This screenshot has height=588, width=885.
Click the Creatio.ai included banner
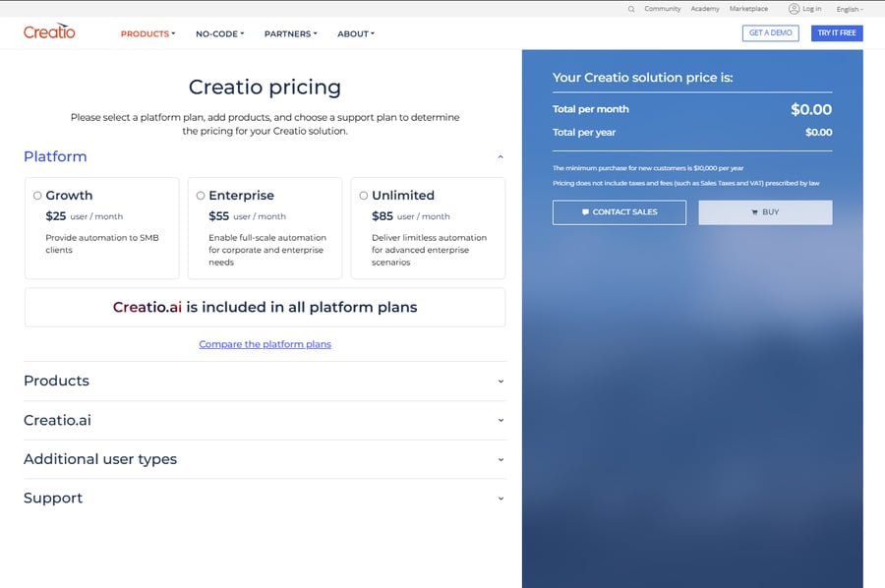pyautogui.click(x=265, y=308)
